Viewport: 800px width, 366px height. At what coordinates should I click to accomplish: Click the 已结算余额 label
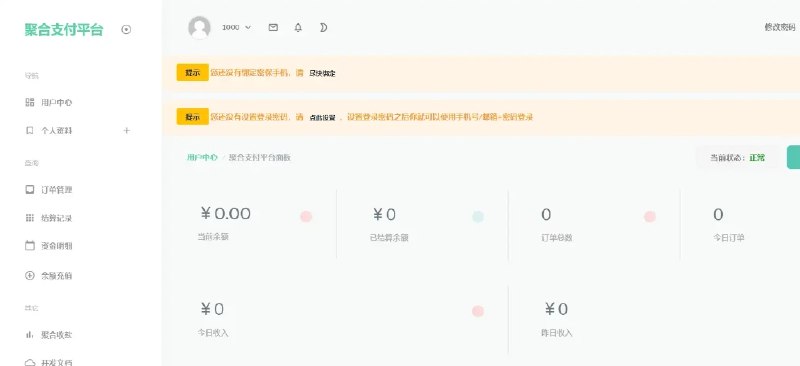(389, 237)
